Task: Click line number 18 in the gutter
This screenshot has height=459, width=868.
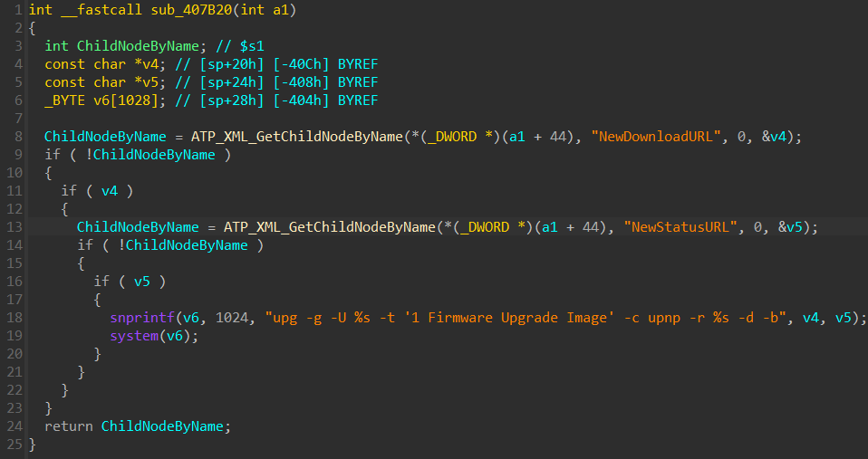Action: (14, 318)
